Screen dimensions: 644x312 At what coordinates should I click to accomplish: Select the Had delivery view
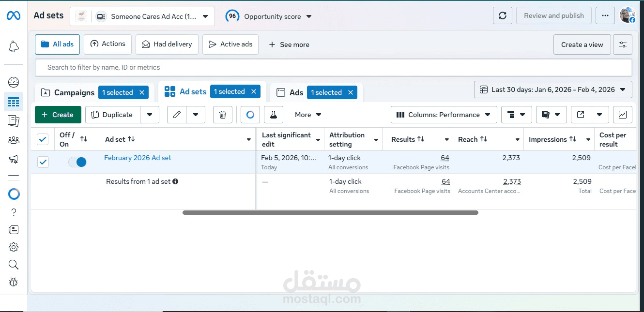coord(167,44)
